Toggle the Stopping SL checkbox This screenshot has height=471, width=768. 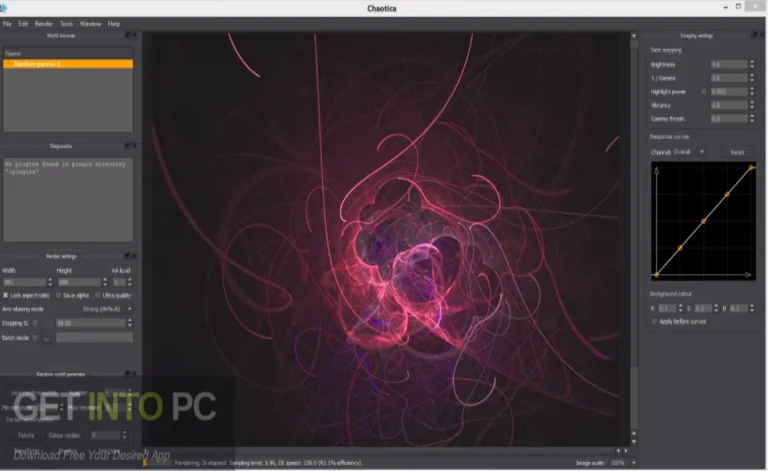click(x=35, y=323)
